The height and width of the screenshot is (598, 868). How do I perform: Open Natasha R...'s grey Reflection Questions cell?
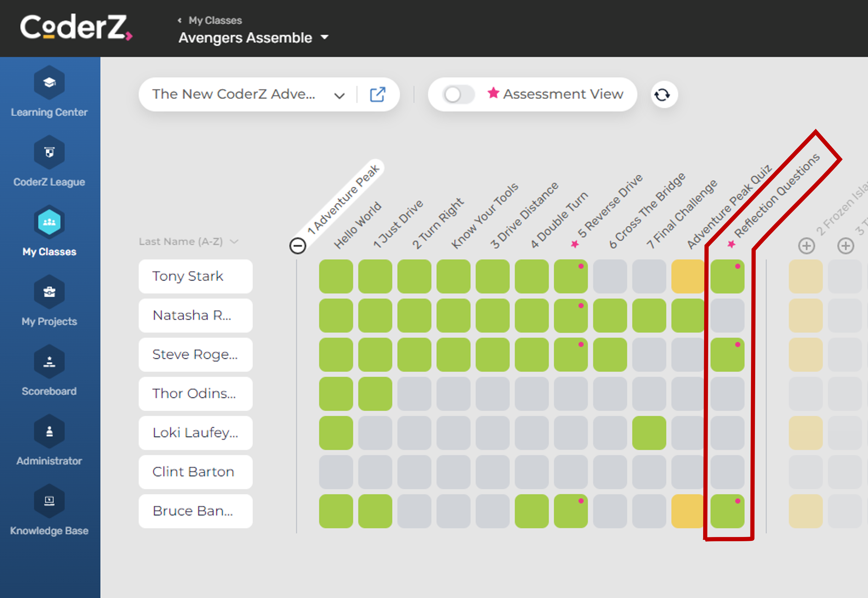coord(727,315)
